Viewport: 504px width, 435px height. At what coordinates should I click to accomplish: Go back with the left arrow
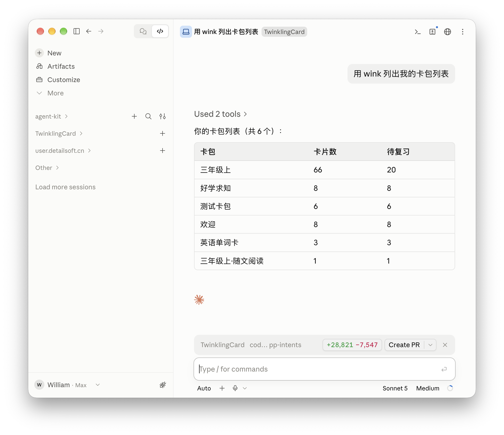89,31
